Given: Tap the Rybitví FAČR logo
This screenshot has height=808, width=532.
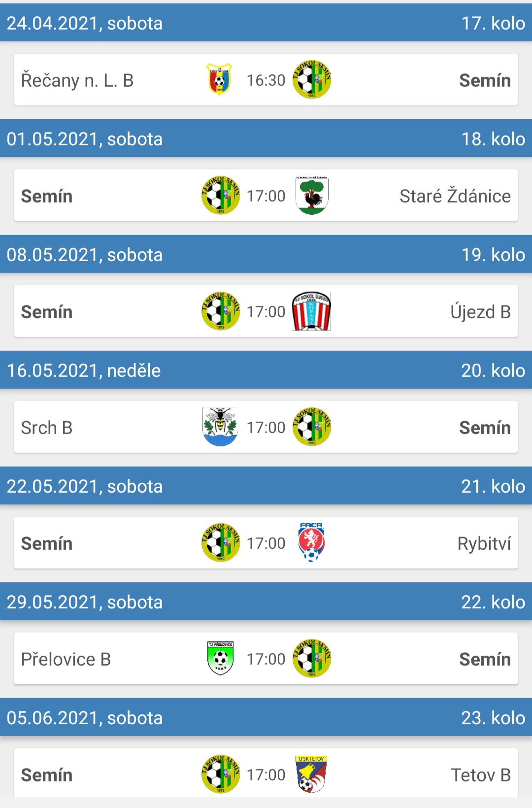Looking at the screenshot, I should click(x=311, y=542).
